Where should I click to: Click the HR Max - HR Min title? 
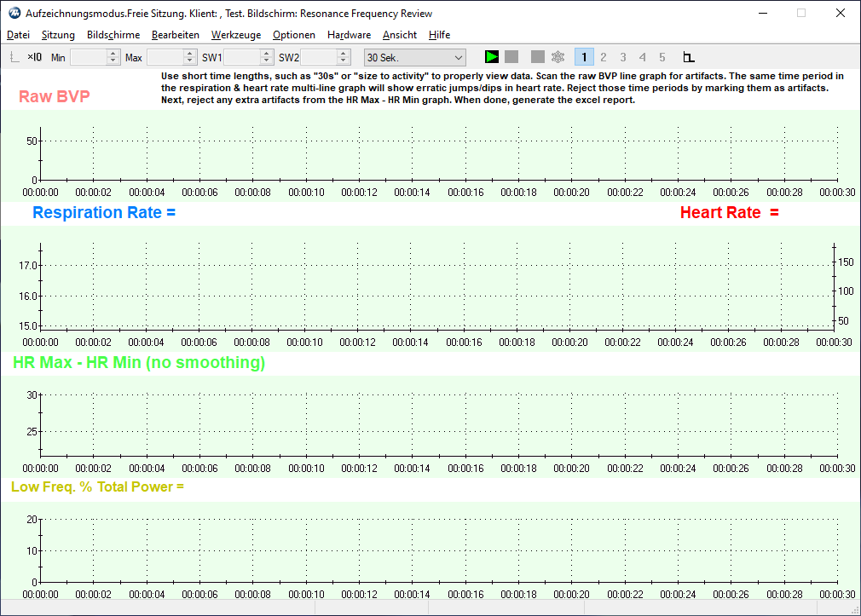(x=139, y=362)
